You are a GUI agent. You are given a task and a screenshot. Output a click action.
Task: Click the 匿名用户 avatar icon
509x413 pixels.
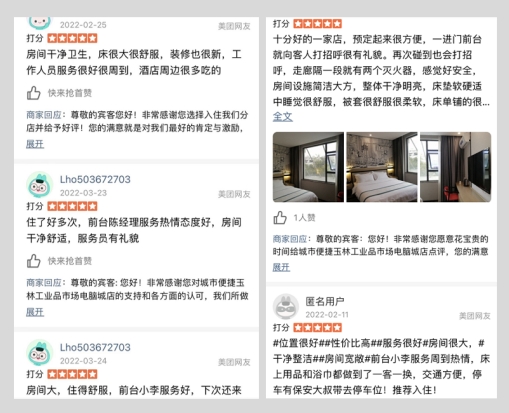click(x=286, y=307)
